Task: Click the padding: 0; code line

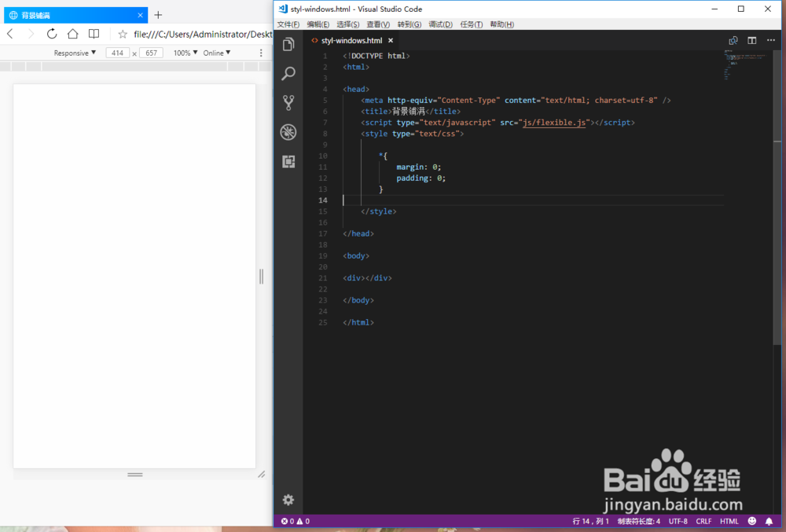Action: pyautogui.click(x=421, y=178)
